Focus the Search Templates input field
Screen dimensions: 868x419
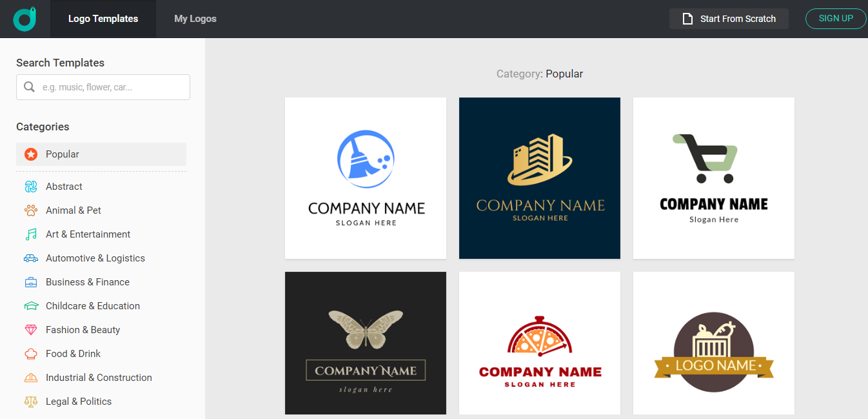[110, 87]
